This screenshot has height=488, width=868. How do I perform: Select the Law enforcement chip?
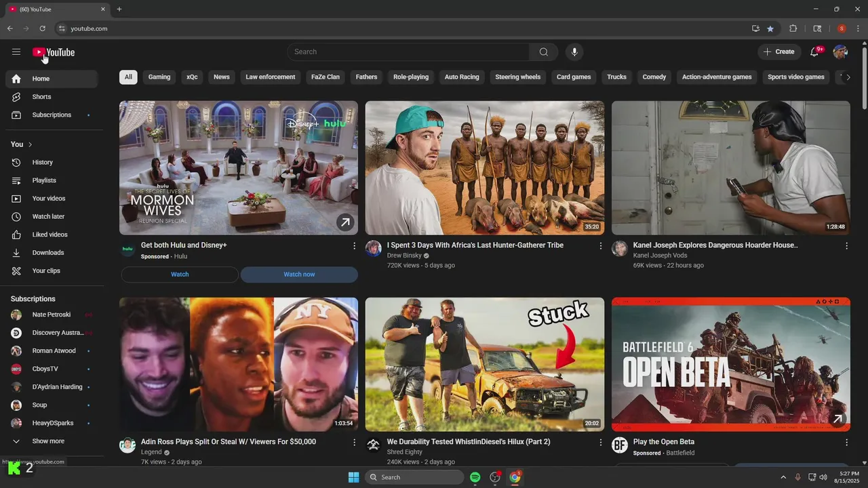271,77
